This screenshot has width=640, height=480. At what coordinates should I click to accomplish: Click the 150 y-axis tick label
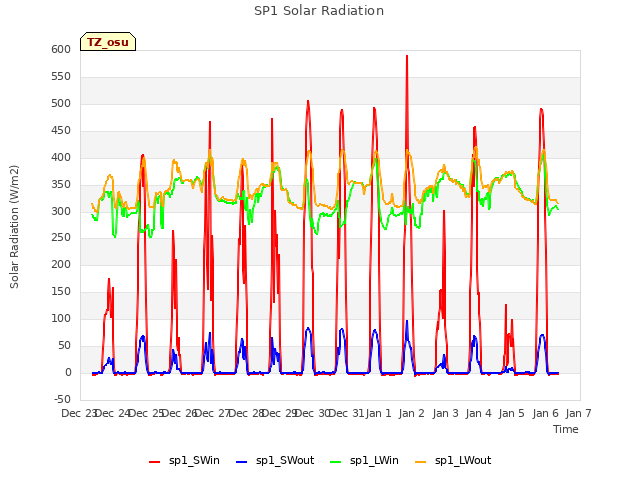coord(61,291)
